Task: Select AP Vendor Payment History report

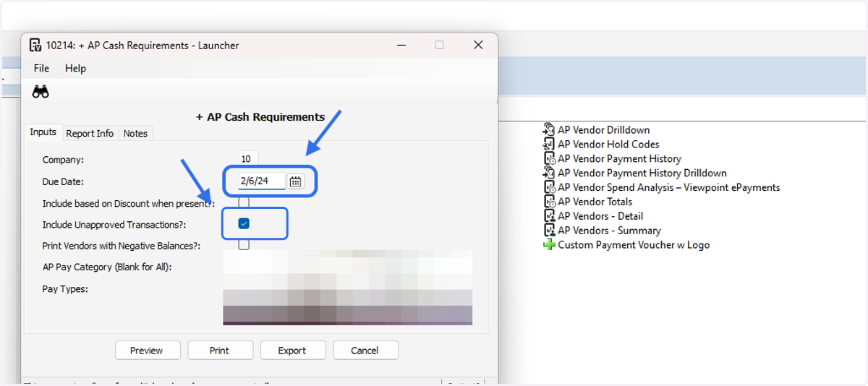Action: point(619,159)
